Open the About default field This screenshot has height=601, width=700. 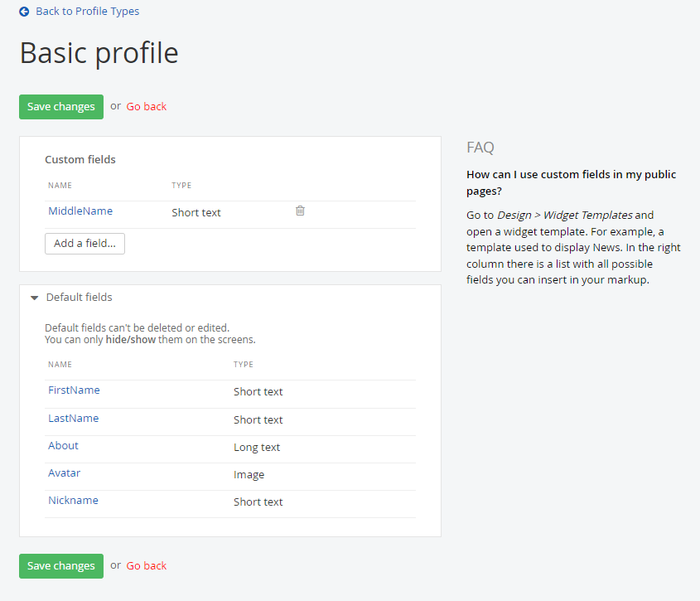point(64,446)
